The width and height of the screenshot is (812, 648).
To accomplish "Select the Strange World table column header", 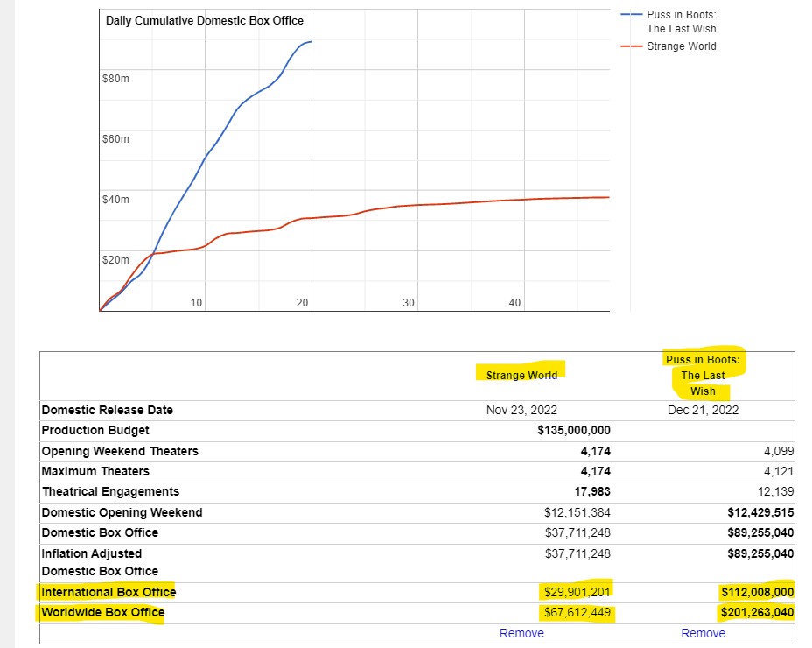I will click(521, 375).
